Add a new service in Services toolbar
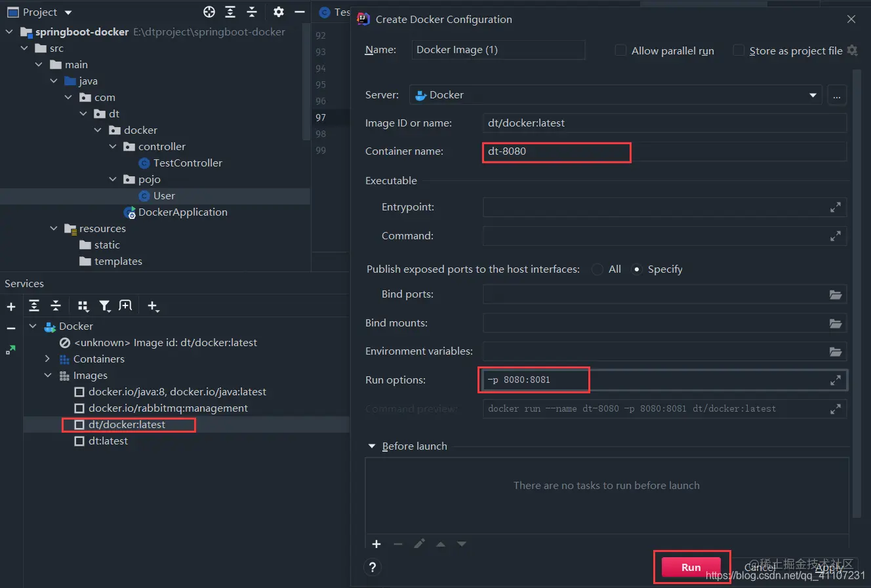This screenshot has height=588, width=871. (x=11, y=306)
